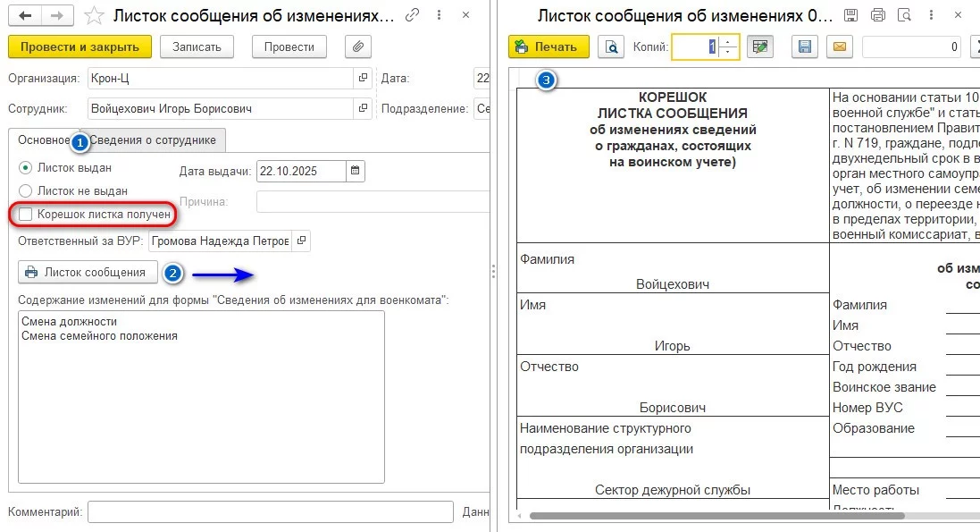The height and width of the screenshot is (532, 980).
Task: Click the cell containing Игорь
Action: pos(673,324)
